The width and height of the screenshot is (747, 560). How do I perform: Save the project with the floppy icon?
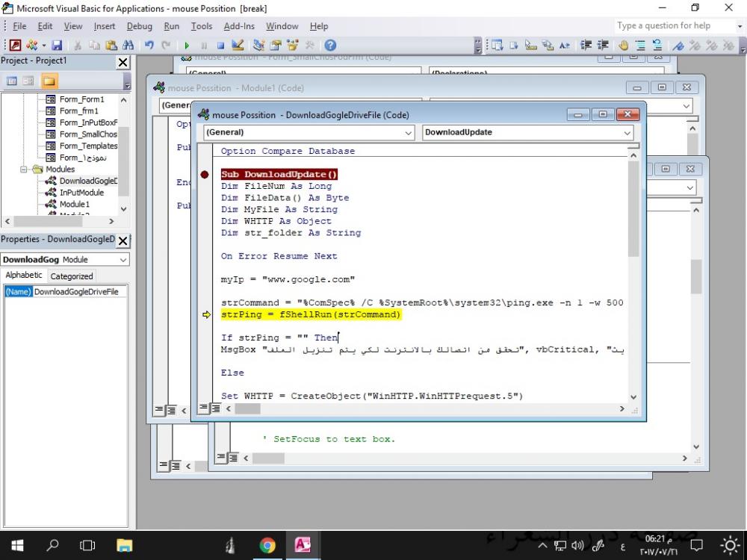[x=57, y=46]
